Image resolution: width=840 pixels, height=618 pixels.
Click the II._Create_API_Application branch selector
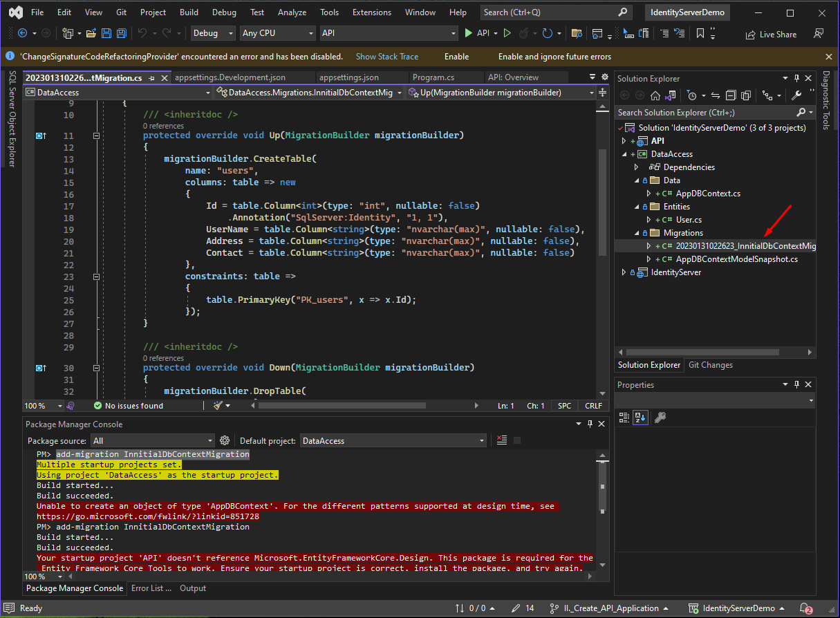[609, 608]
